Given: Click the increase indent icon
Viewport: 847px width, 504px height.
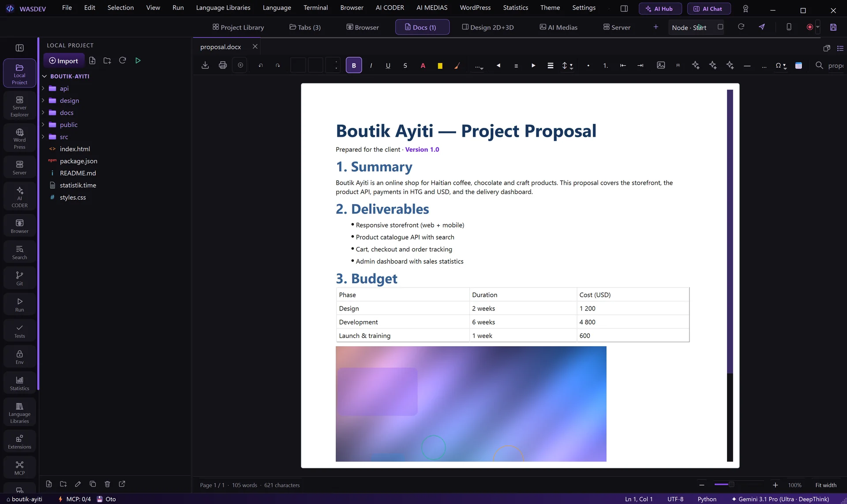Looking at the screenshot, I should click(x=640, y=65).
